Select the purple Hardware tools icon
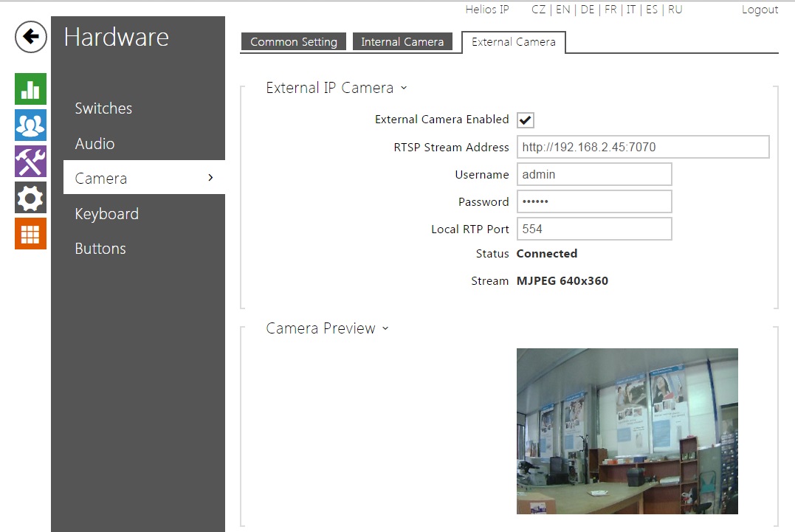The height and width of the screenshot is (532, 795). (x=30, y=161)
